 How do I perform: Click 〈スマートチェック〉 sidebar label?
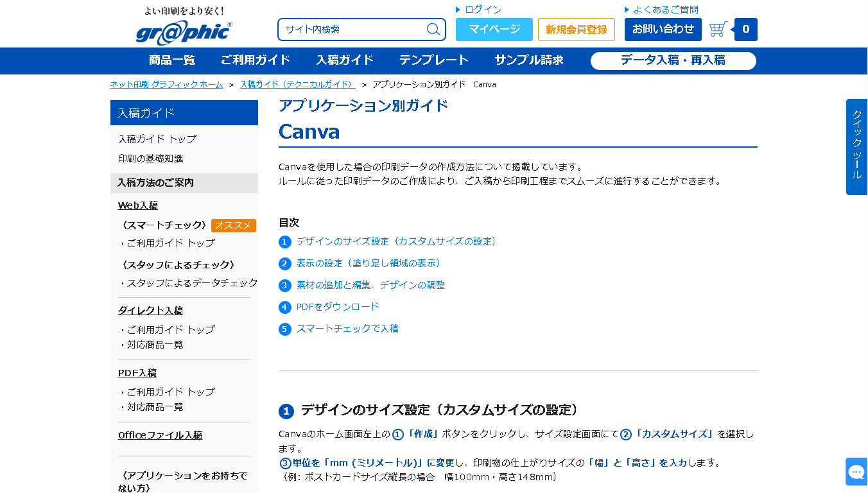[x=164, y=225]
